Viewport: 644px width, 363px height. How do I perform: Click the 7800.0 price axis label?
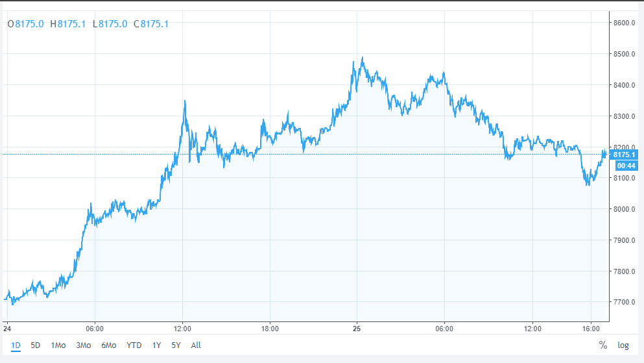point(625,271)
